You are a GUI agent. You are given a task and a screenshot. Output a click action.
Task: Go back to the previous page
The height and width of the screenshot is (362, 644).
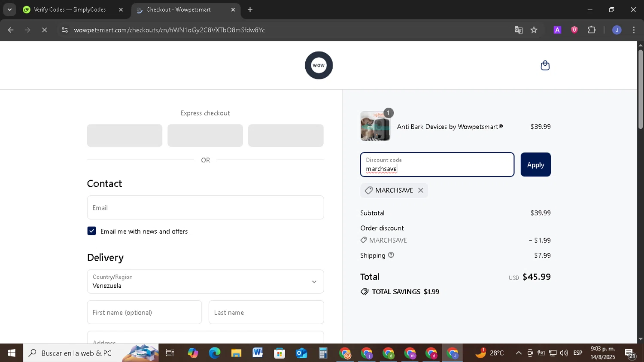click(x=11, y=30)
